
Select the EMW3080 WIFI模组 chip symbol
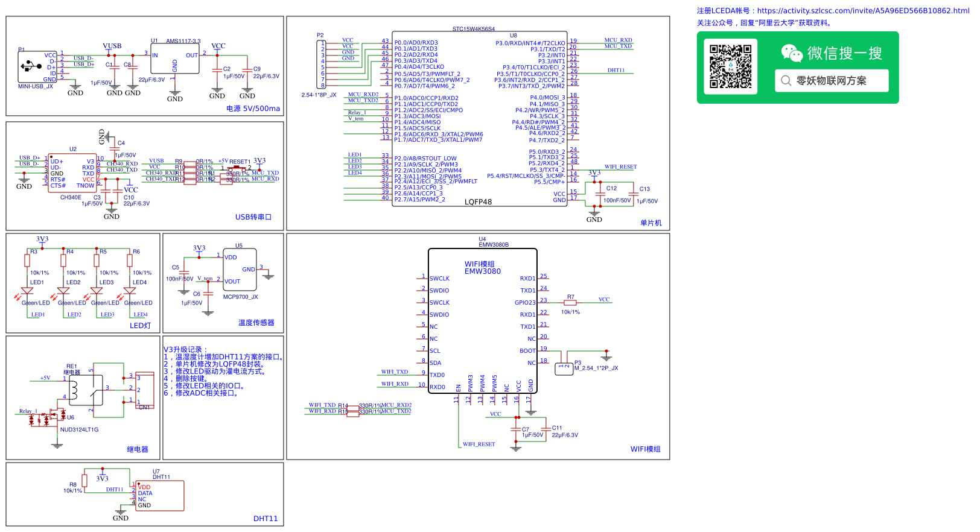tap(483, 321)
